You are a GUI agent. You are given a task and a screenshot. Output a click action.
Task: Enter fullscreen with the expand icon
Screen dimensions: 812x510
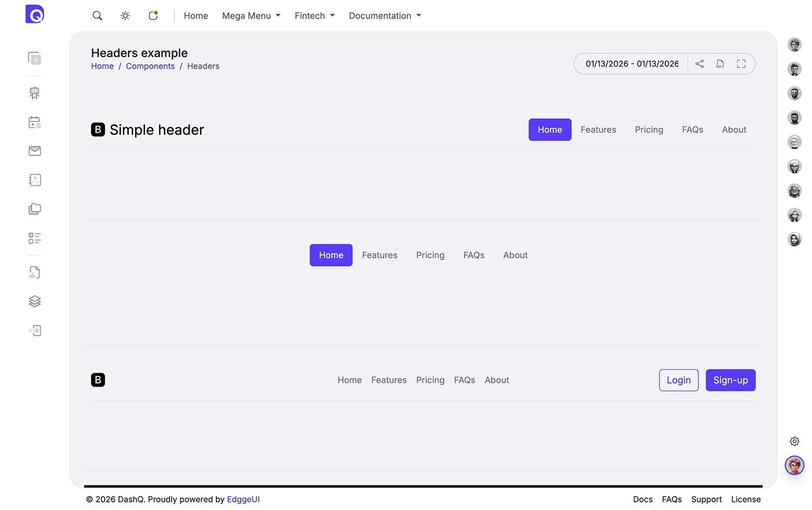tap(741, 64)
